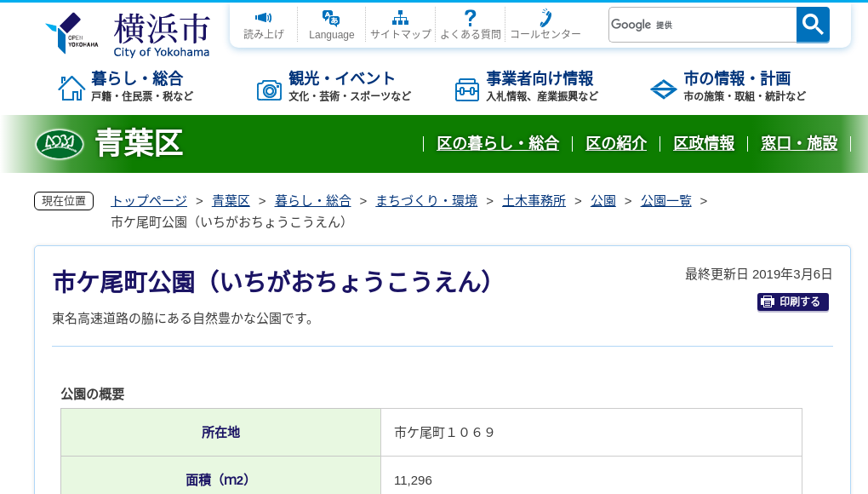Open the 土木事務所 breadcrumb link
Viewport: 868px width, 494px height.
[534, 200]
